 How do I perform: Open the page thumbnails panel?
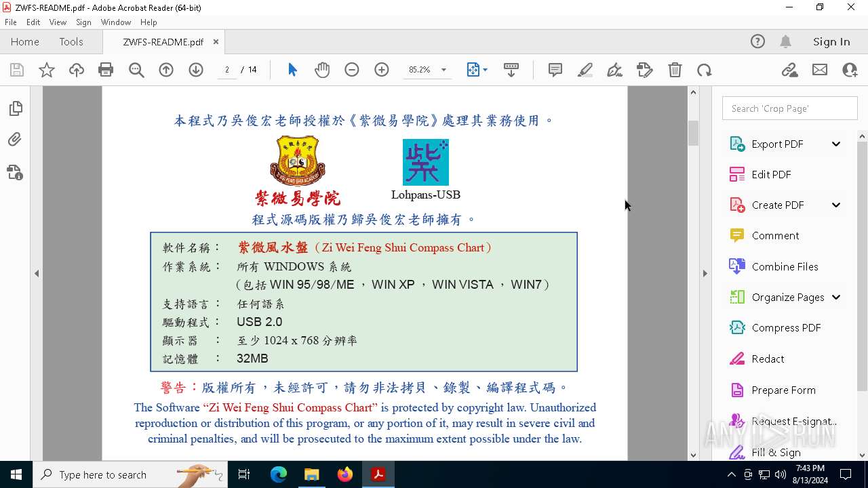pos(15,108)
